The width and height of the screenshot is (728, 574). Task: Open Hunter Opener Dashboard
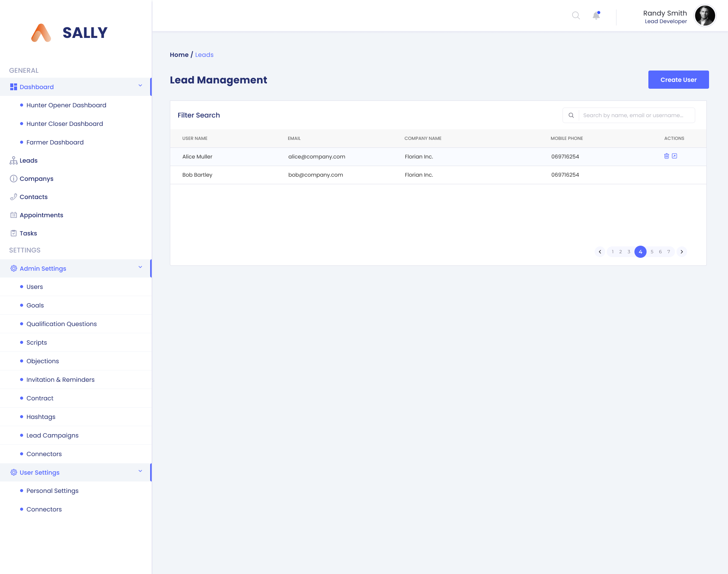66,105
